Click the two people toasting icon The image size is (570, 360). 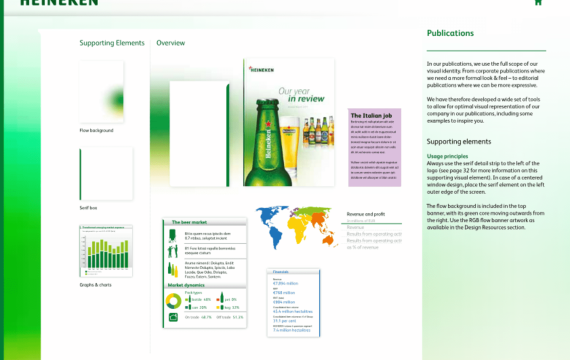coord(173,251)
